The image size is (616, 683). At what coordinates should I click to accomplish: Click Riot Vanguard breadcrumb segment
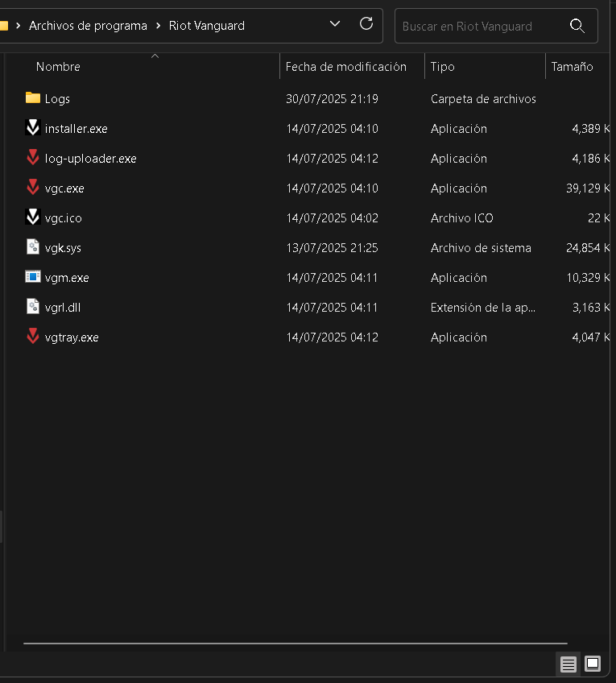[206, 26]
